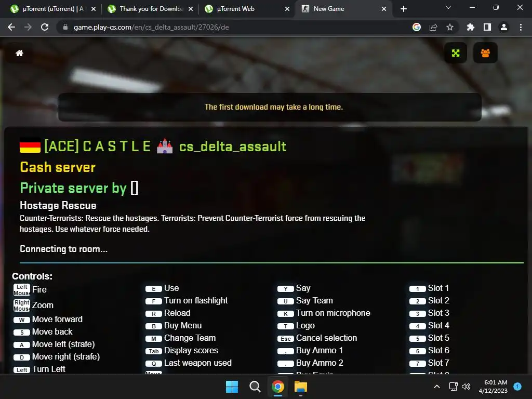Click the cs_delta_assault map name
The image size is (532, 399).
[x=233, y=147]
